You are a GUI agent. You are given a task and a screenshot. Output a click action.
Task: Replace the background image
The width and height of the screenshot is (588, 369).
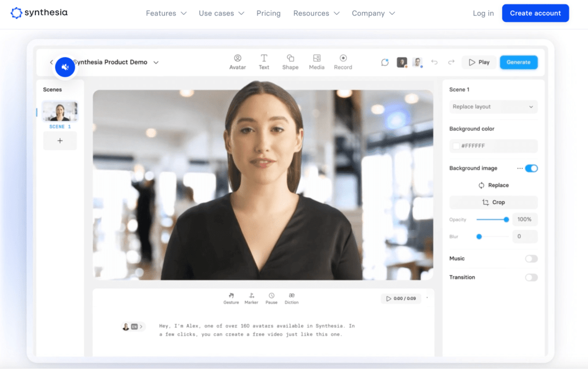493,185
